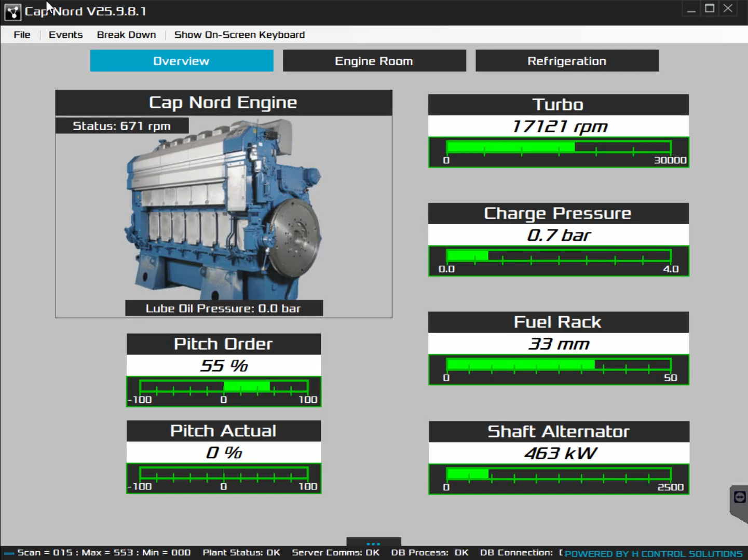Switch to the Refrigeration tab
Screen dimensions: 748x560
(x=567, y=61)
